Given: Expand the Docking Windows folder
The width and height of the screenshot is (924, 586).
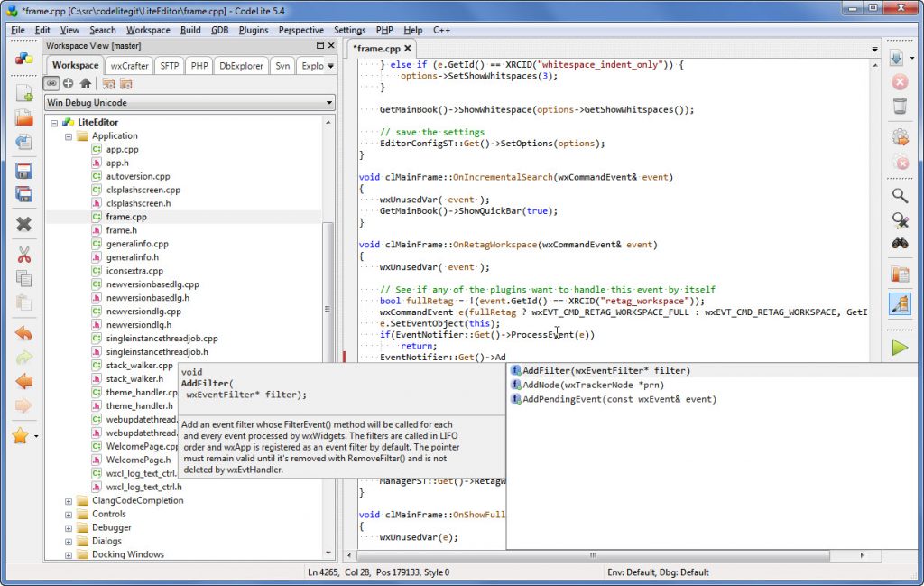Looking at the screenshot, I should coord(69,554).
